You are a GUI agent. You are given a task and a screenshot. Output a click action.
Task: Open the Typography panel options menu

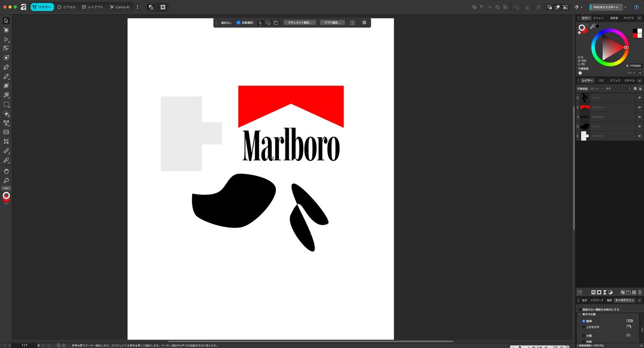pyautogui.click(x=640, y=301)
